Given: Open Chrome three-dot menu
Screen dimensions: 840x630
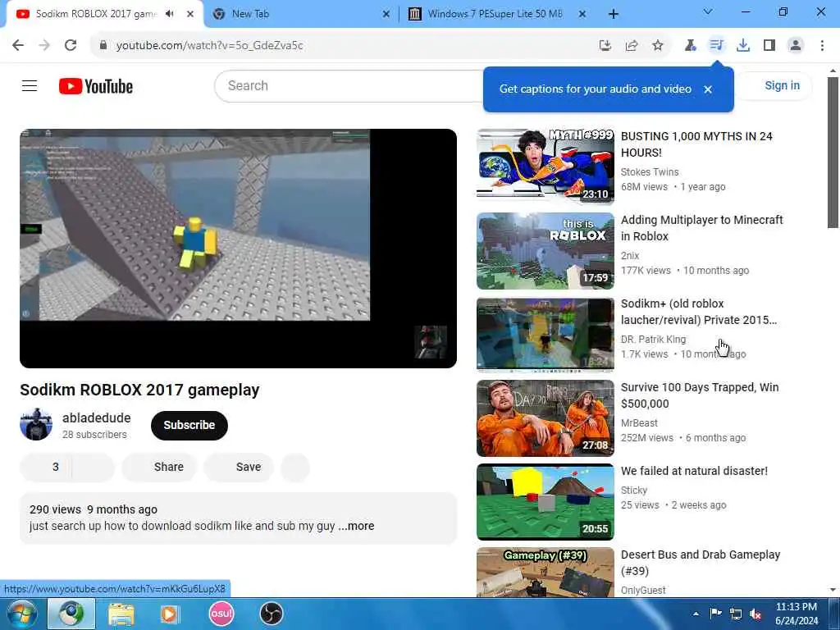Looking at the screenshot, I should point(822,46).
